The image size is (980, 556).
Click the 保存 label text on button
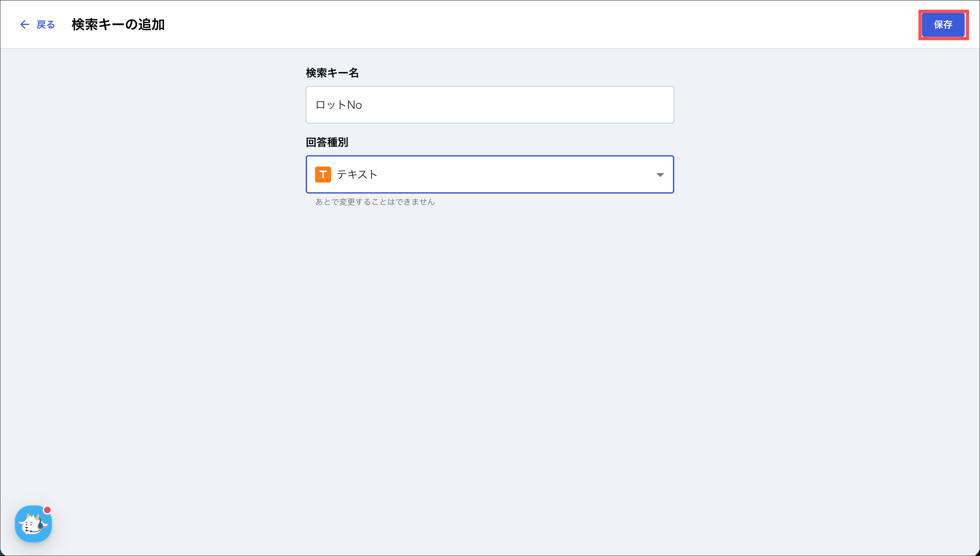tap(943, 24)
